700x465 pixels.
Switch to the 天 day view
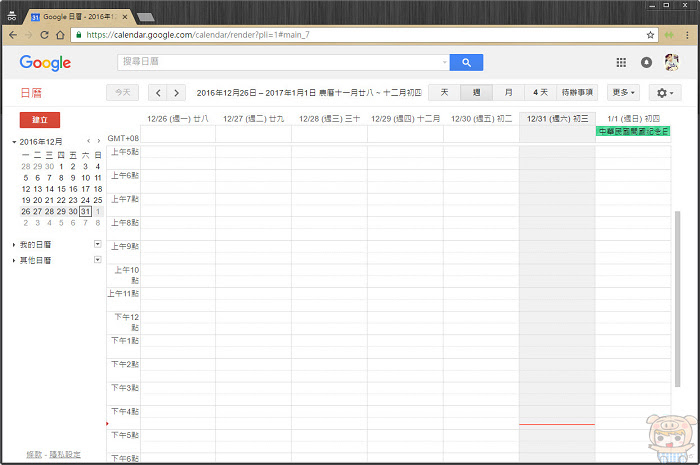[444, 93]
